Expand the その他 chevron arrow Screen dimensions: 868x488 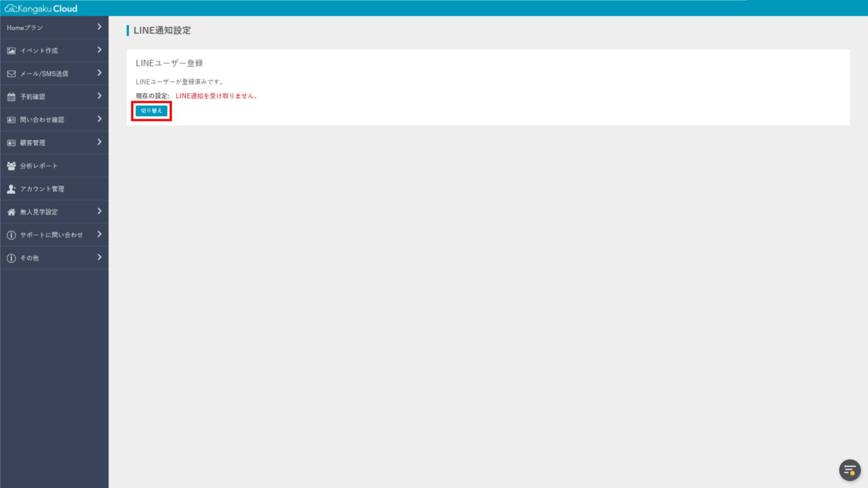tap(99, 258)
